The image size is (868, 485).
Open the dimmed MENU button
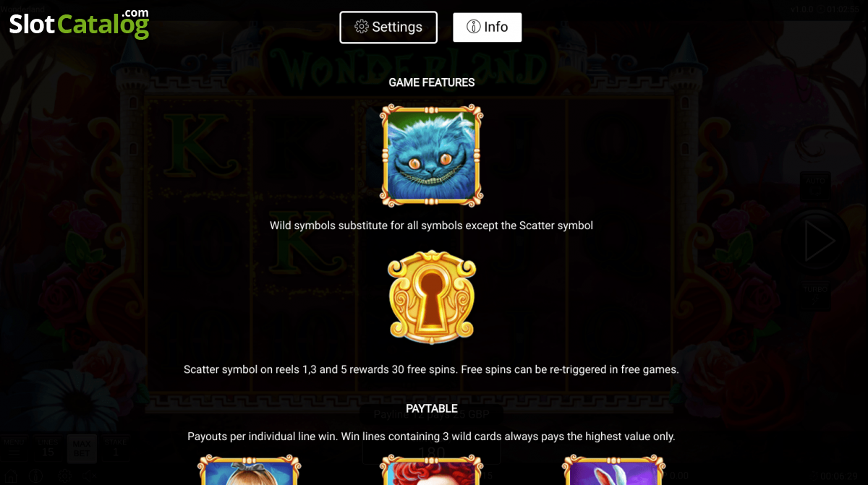pos(14,448)
